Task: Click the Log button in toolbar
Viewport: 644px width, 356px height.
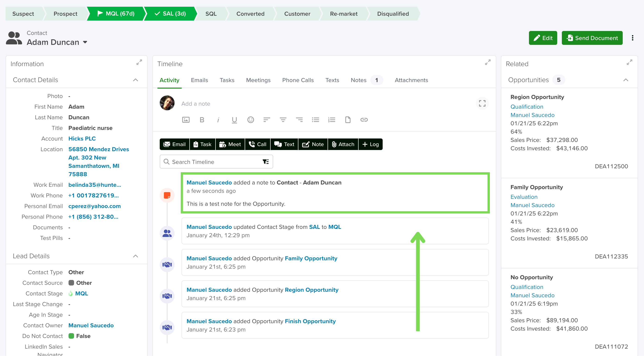Action: click(371, 144)
